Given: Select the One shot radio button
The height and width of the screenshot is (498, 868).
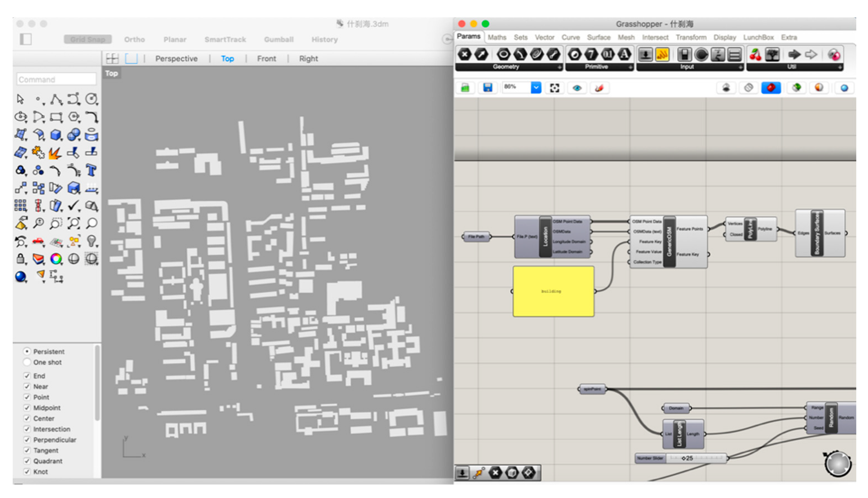Looking at the screenshot, I should (x=27, y=362).
